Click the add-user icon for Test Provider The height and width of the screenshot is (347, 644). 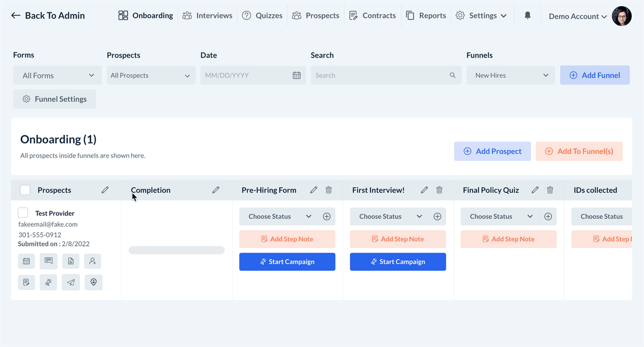pos(93,261)
